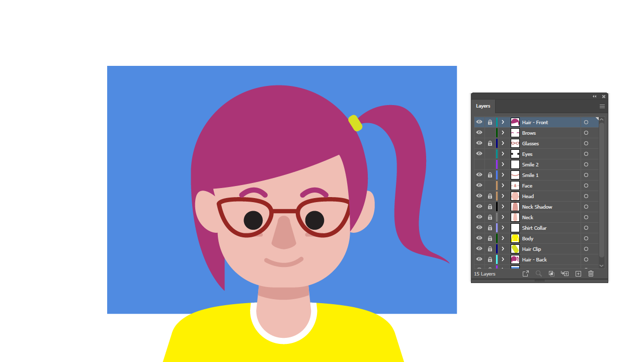Unlock the Glasses layer lock icon
The height and width of the screenshot is (362, 644).
pyautogui.click(x=490, y=143)
